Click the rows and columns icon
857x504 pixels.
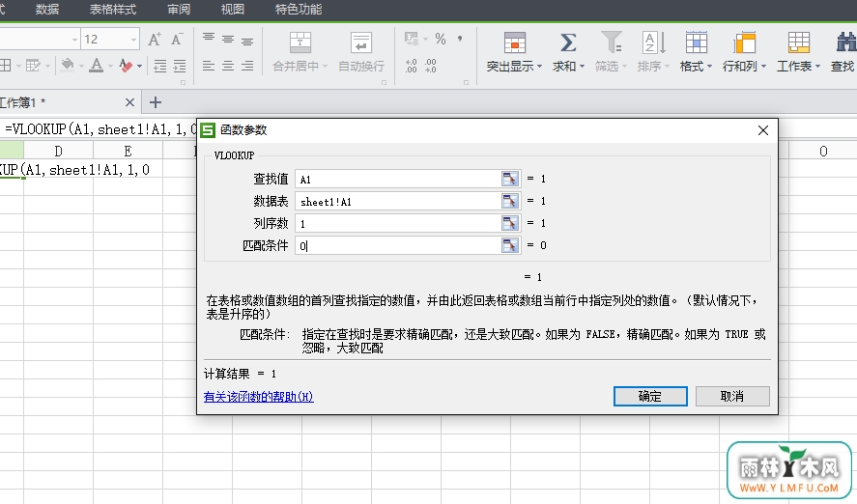pyautogui.click(x=744, y=42)
